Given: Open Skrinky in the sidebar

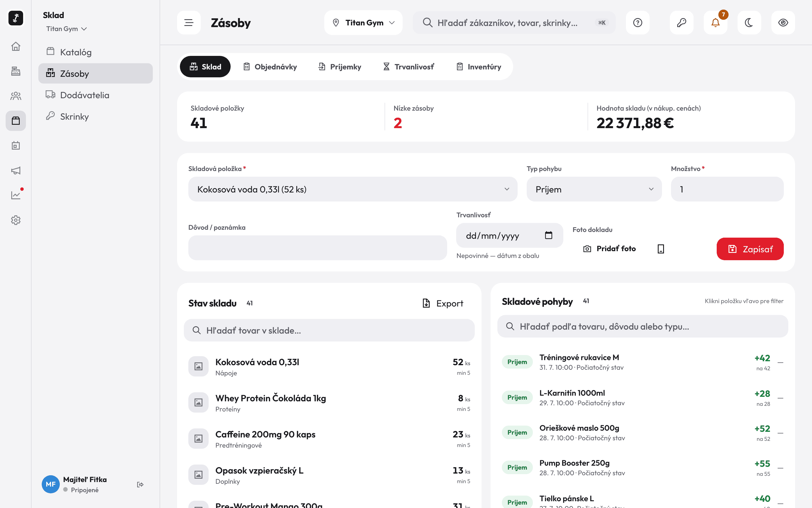Looking at the screenshot, I should click(95, 117).
